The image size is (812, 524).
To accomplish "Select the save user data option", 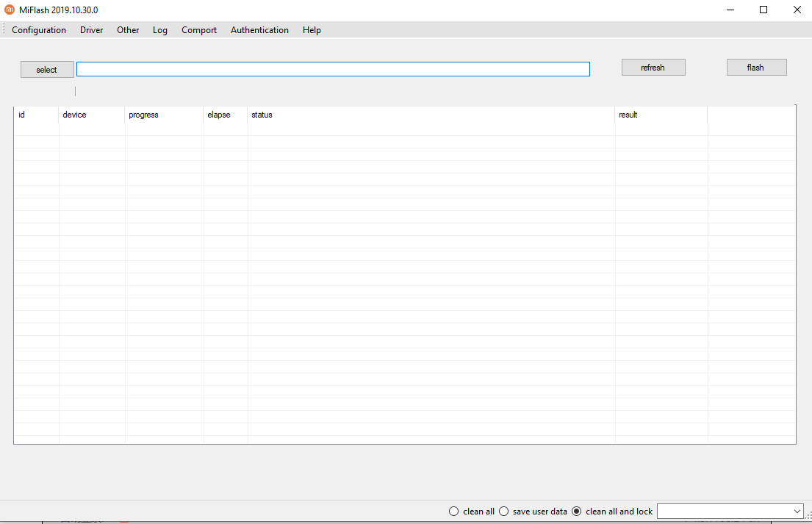I will [x=533, y=511].
